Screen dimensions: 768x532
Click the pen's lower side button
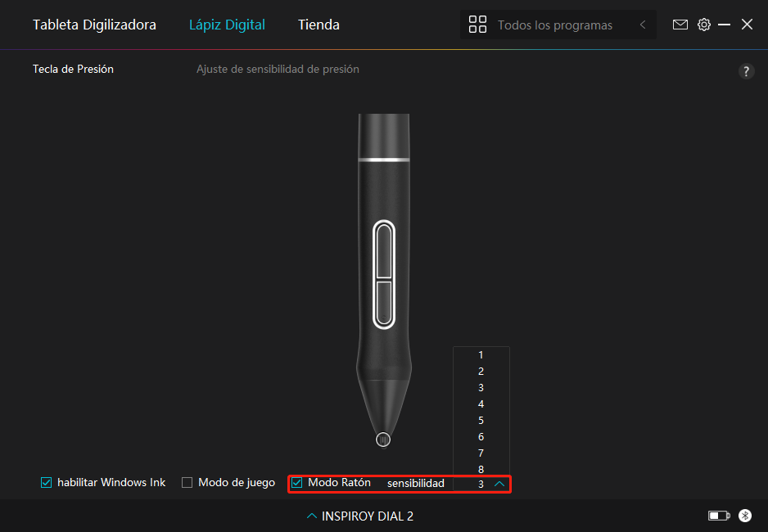click(x=383, y=302)
